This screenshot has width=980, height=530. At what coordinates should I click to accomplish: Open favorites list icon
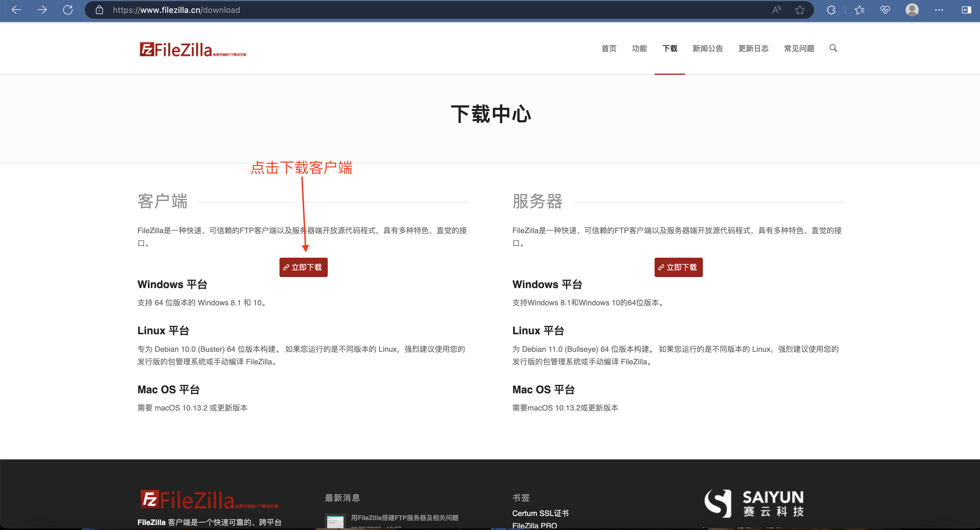[x=860, y=10]
